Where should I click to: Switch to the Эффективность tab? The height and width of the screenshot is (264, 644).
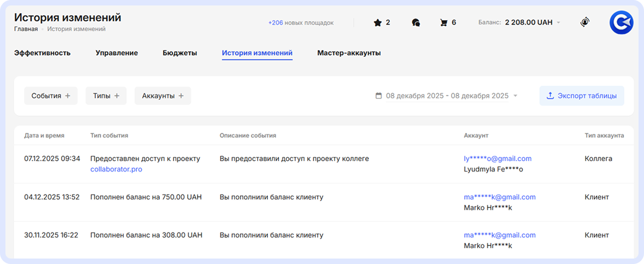(42, 53)
